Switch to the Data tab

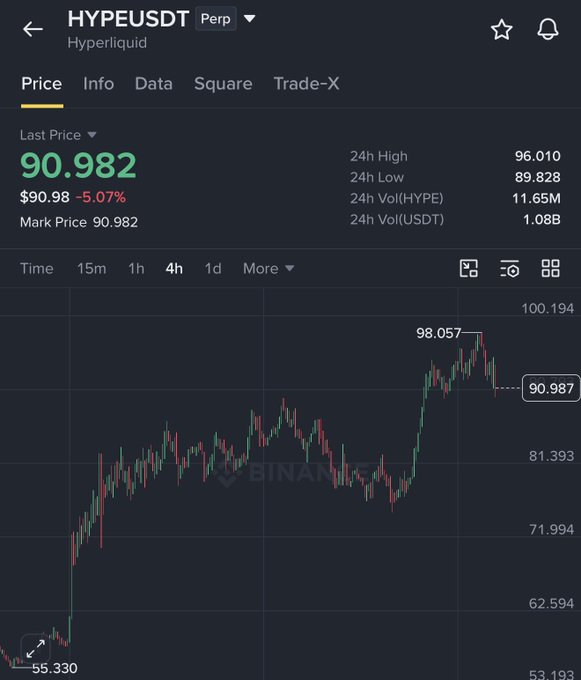point(153,84)
